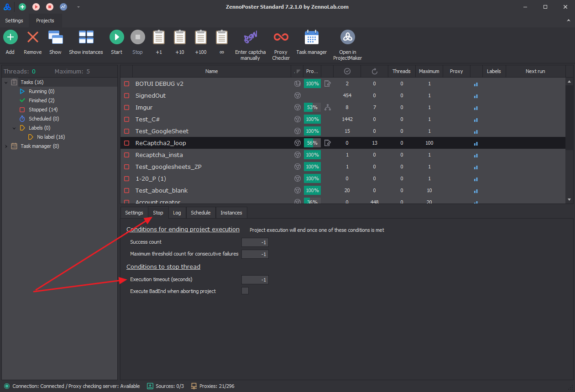This screenshot has height=392, width=575.
Task: Open the quick access toolbar dropdown arrow
Action: click(x=78, y=7)
